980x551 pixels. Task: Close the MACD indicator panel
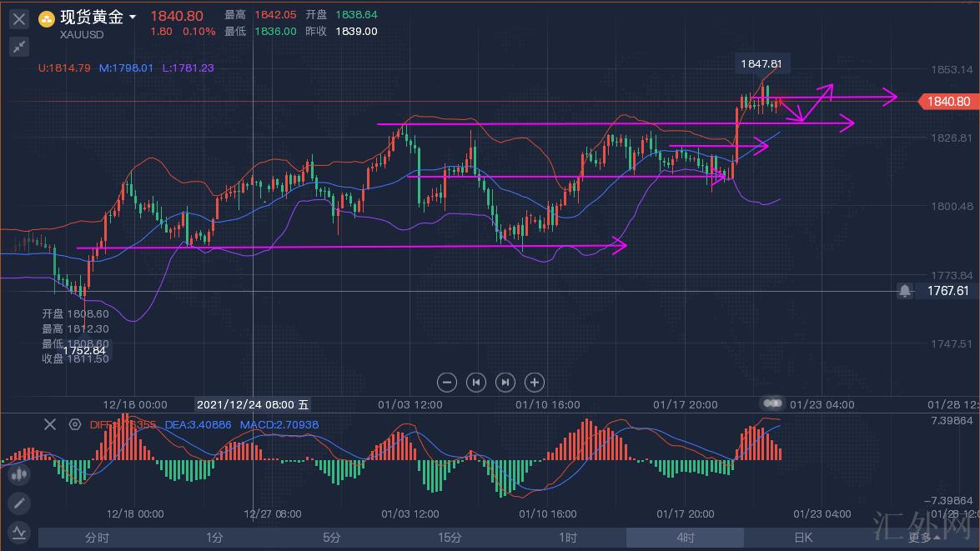click(50, 424)
